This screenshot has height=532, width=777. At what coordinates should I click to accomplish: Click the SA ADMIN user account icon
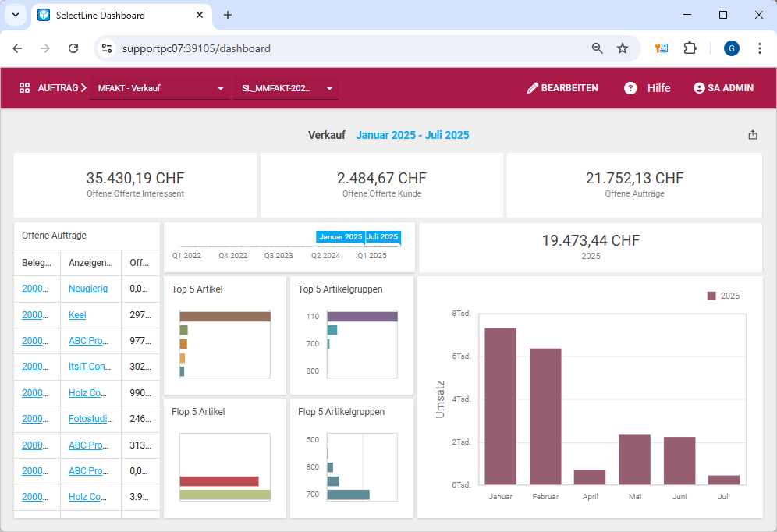tap(699, 88)
